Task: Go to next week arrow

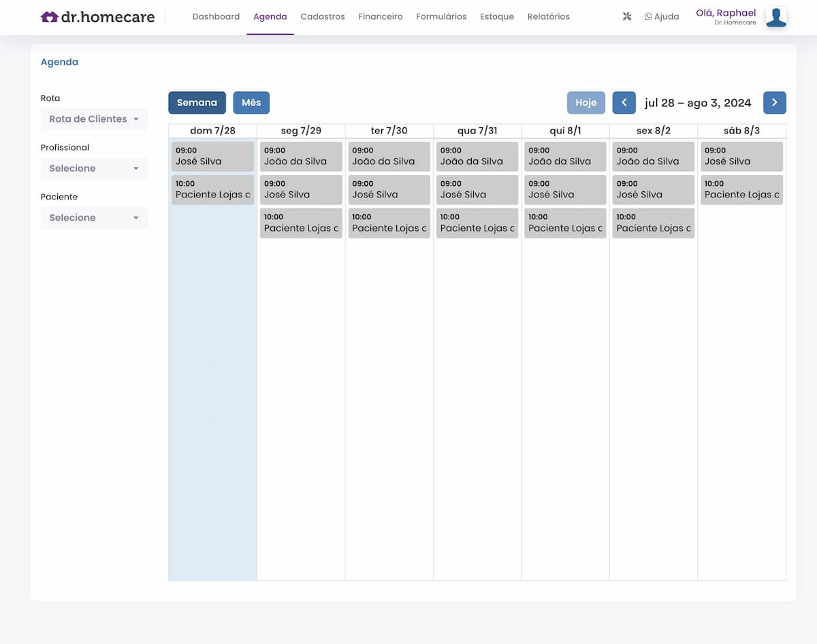Action: [774, 103]
